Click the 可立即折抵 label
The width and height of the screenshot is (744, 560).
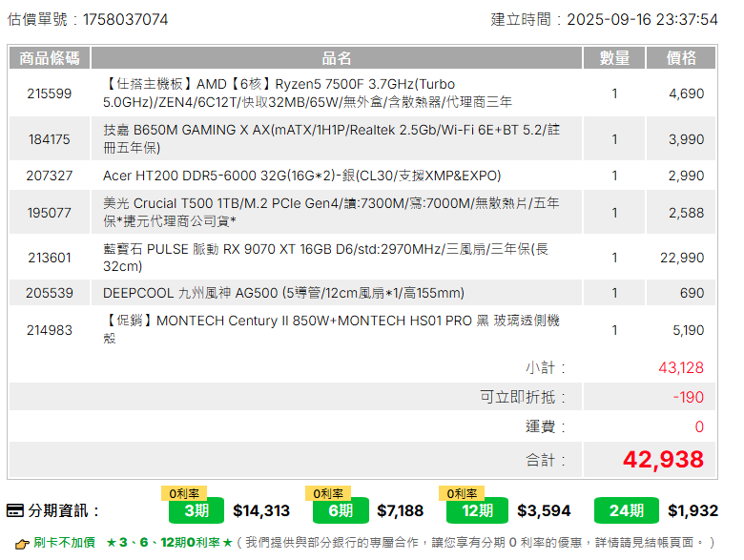(x=523, y=397)
